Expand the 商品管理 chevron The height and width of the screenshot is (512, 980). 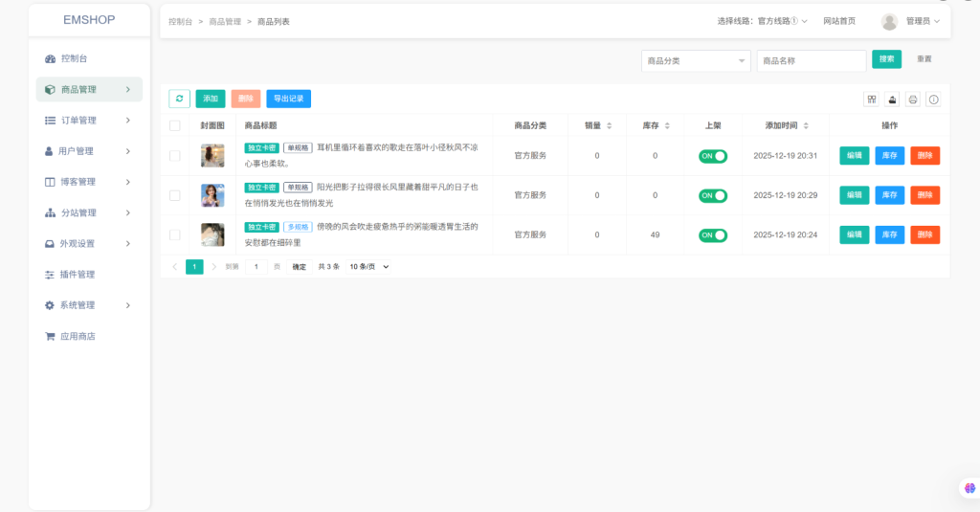coord(128,89)
